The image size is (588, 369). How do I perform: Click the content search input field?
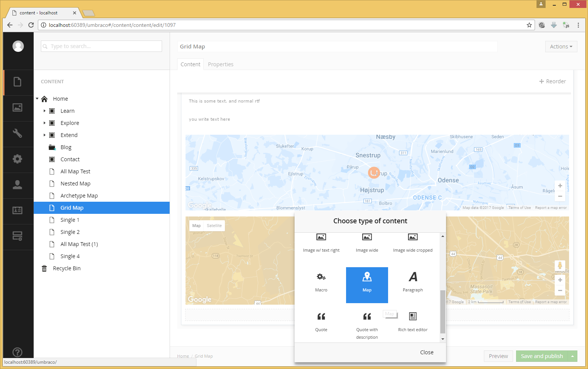[101, 46]
